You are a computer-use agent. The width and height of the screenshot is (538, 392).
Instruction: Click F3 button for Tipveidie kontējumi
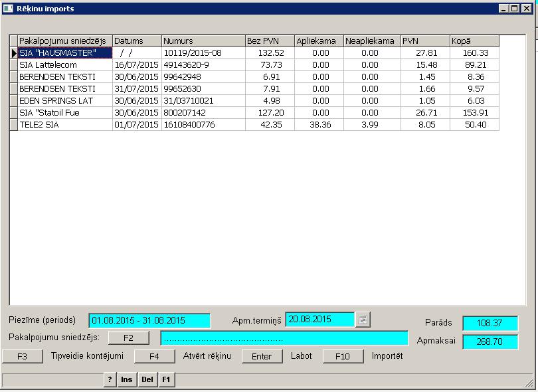click(x=23, y=356)
